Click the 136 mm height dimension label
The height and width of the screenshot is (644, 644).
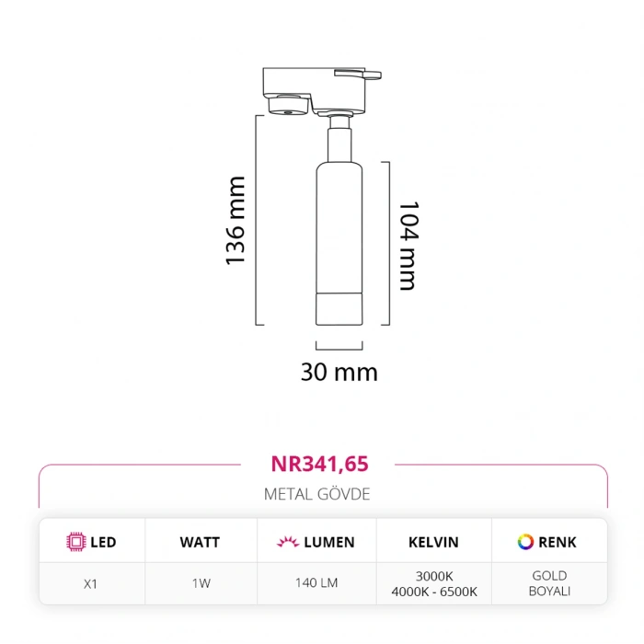pos(236,221)
